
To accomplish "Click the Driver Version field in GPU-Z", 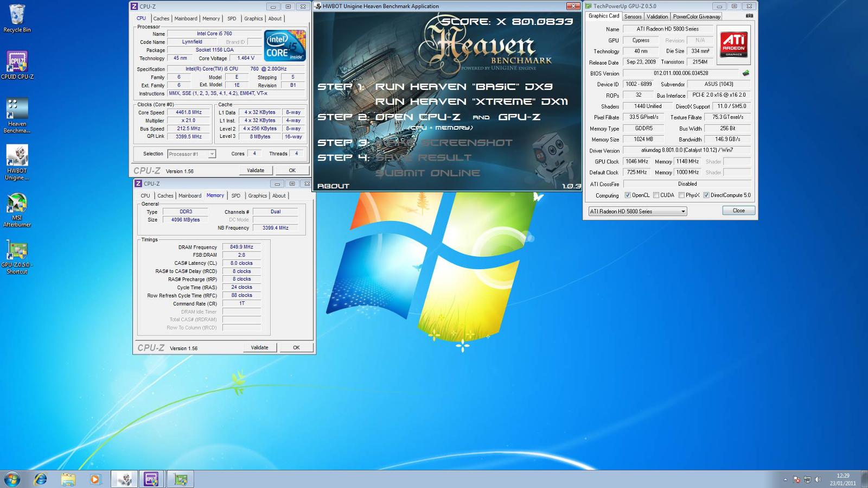I will tap(687, 150).
